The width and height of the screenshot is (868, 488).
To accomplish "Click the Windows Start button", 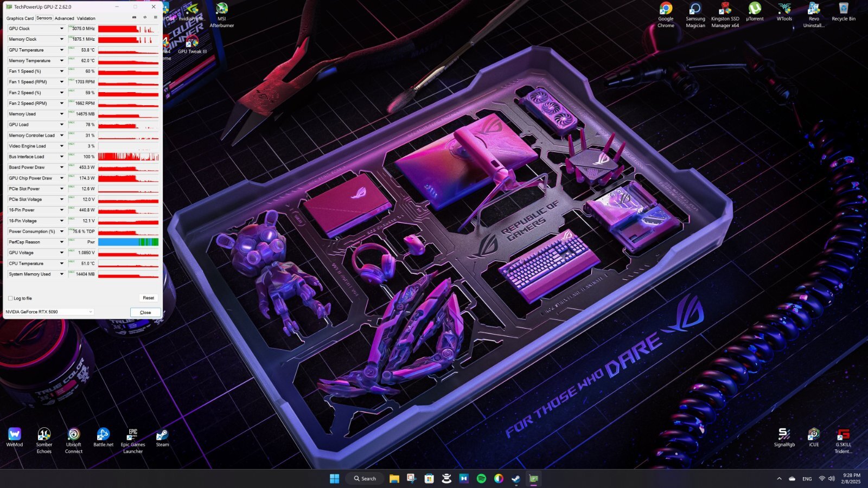I will pos(335,478).
